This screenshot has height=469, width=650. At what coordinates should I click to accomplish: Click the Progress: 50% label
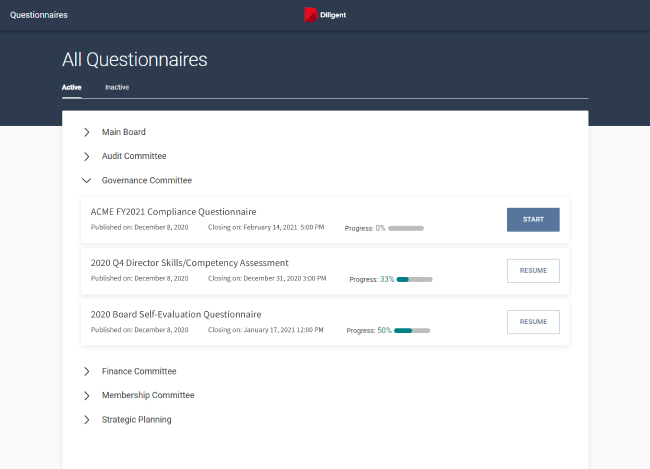tap(369, 330)
